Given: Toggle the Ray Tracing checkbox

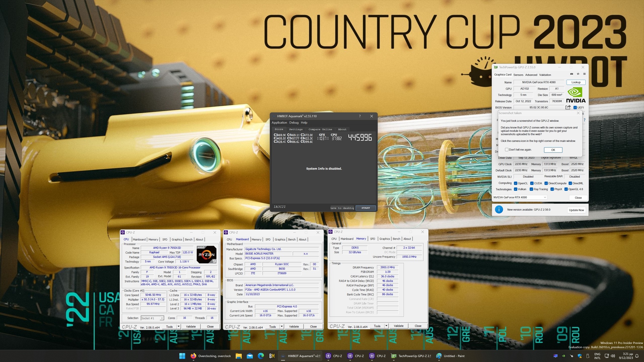Looking at the screenshot, I should pos(531,189).
